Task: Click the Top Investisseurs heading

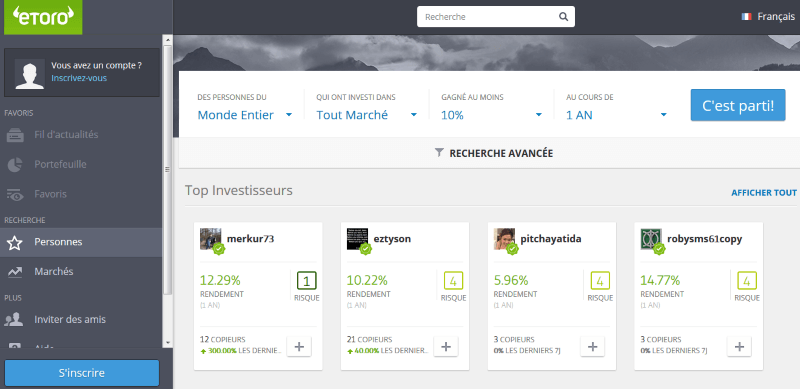Action: point(239,190)
